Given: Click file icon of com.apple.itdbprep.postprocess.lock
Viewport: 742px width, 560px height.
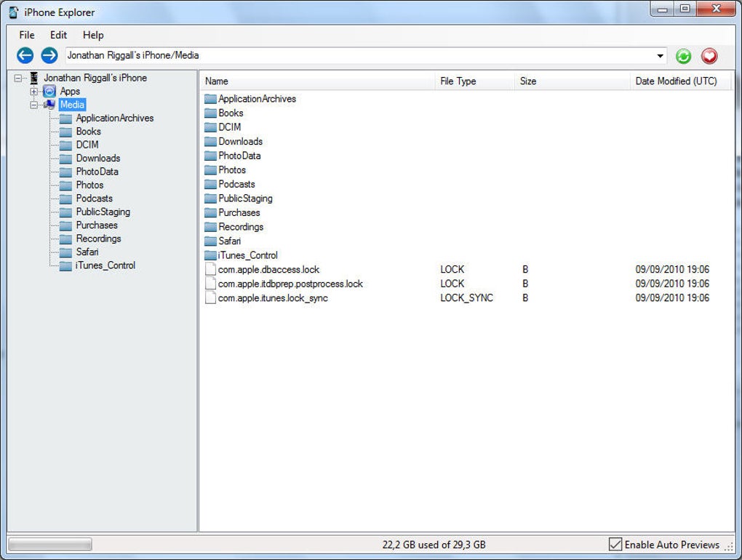Looking at the screenshot, I should click(210, 284).
